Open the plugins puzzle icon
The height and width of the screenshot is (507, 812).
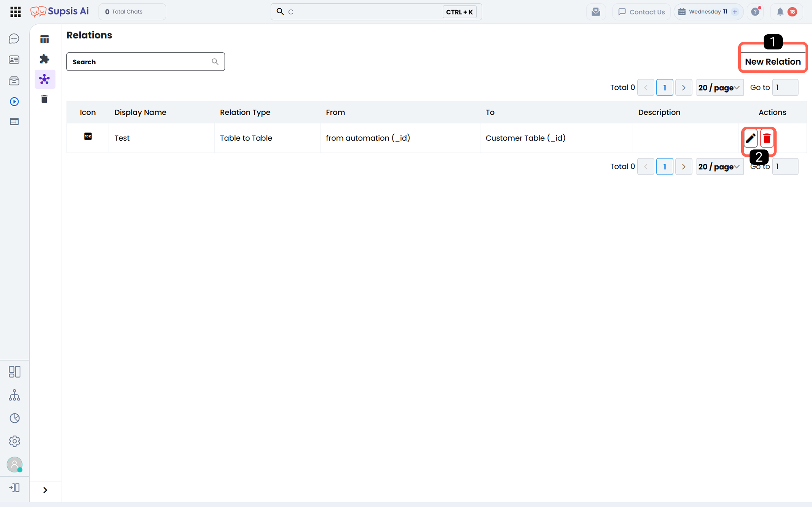coord(45,59)
